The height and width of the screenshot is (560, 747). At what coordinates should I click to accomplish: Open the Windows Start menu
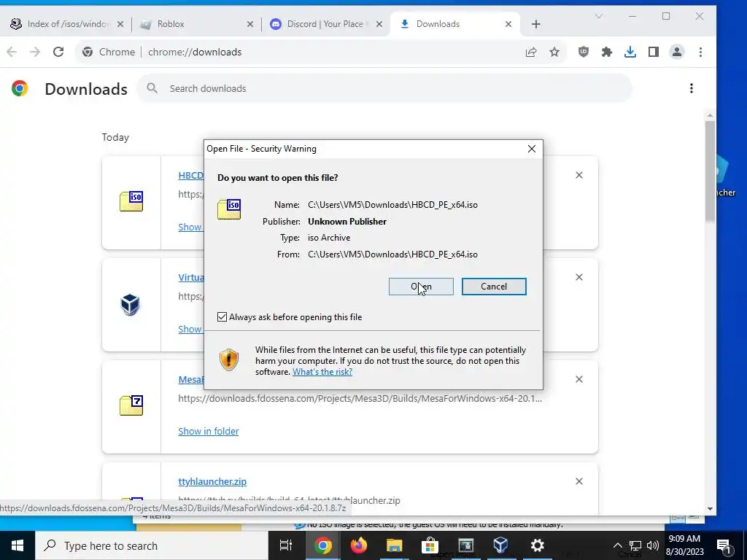(18, 545)
